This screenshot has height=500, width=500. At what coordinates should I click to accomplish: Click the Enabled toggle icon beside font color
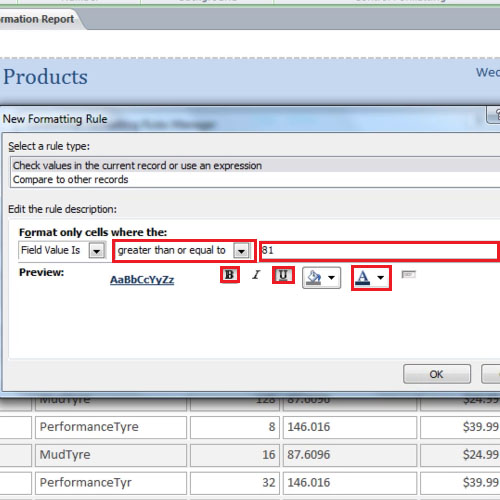tap(408, 274)
